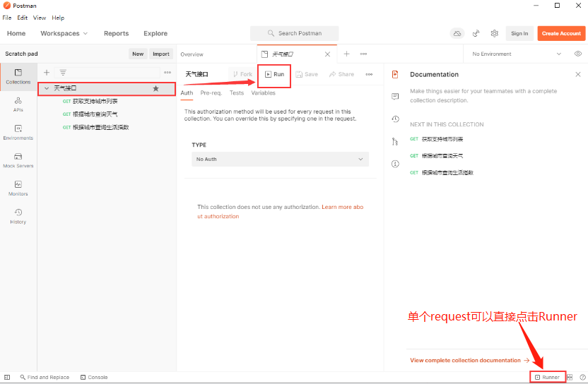Open the Edit menu
Screen dimensions: 588x384
[22, 18]
